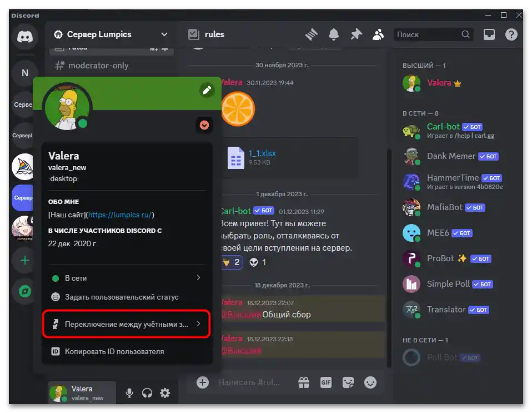The height and width of the screenshot is (413, 532).
Task: Toggle lion reaction with count 2
Action: tap(232, 262)
